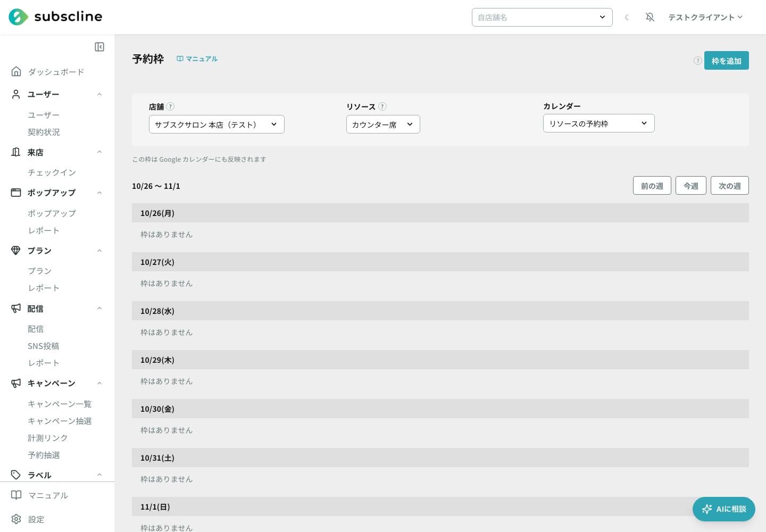This screenshot has width=766, height=532.
Task: Collapse the 来店 section chevron
Action: (x=99, y=152)
